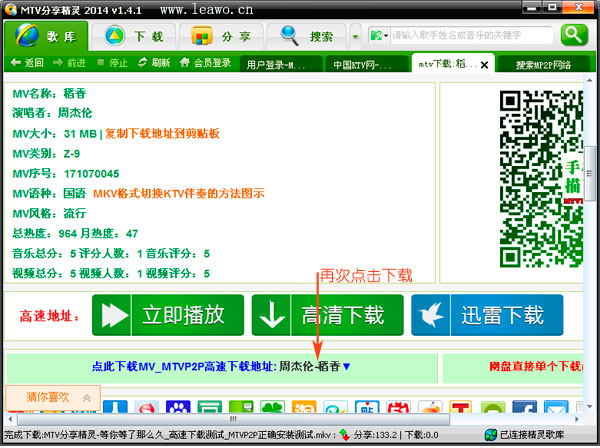
Task: Click the horizontal scrollbar thumb
Action: point(233,419)
